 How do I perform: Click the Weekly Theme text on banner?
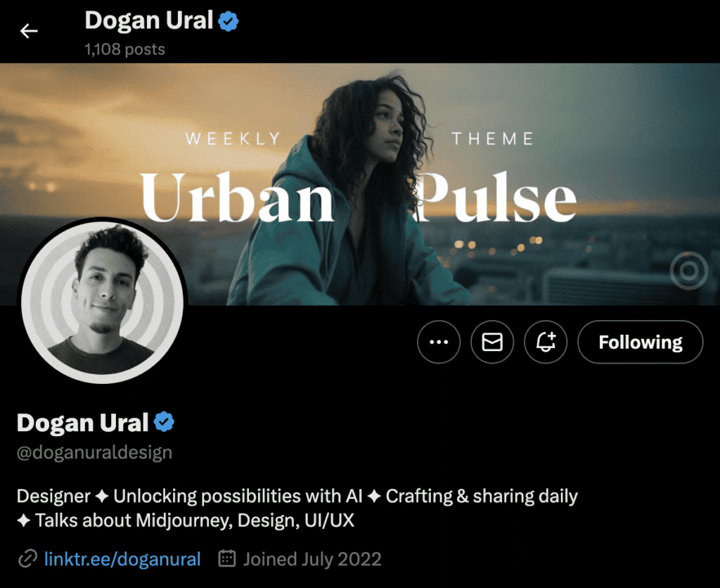click(x=359, y=139)
